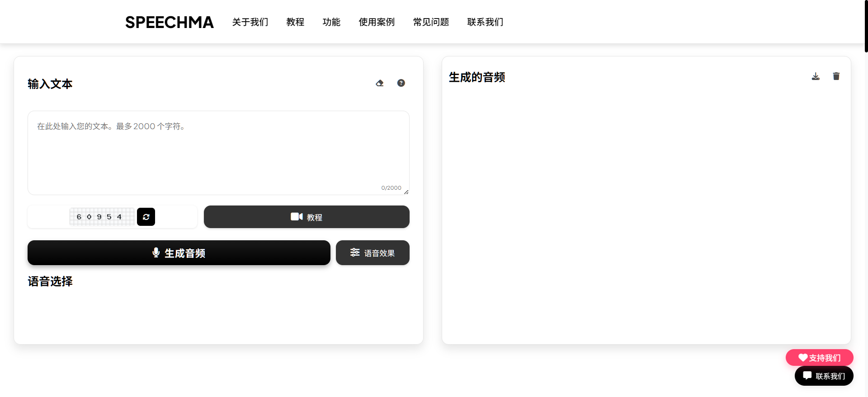
Task: Open 功能 navigation item
Action: (331, 22)
